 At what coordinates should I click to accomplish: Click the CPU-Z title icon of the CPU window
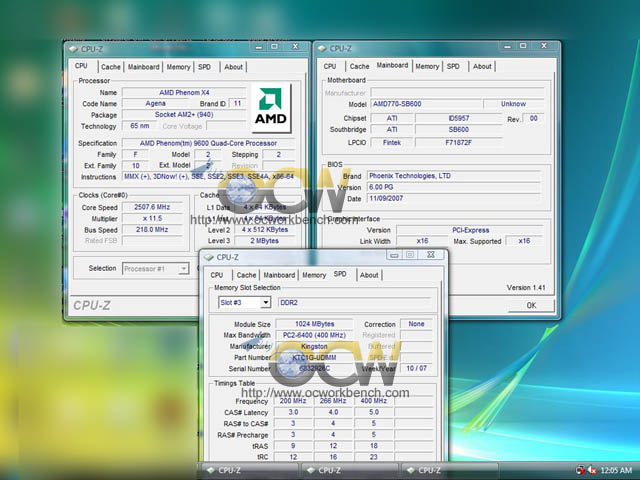tap(74, 49)
